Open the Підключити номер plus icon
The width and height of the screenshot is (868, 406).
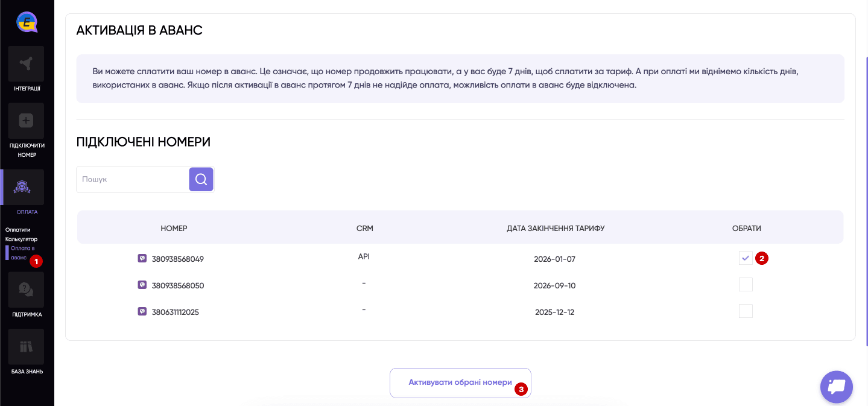[27, 121]
